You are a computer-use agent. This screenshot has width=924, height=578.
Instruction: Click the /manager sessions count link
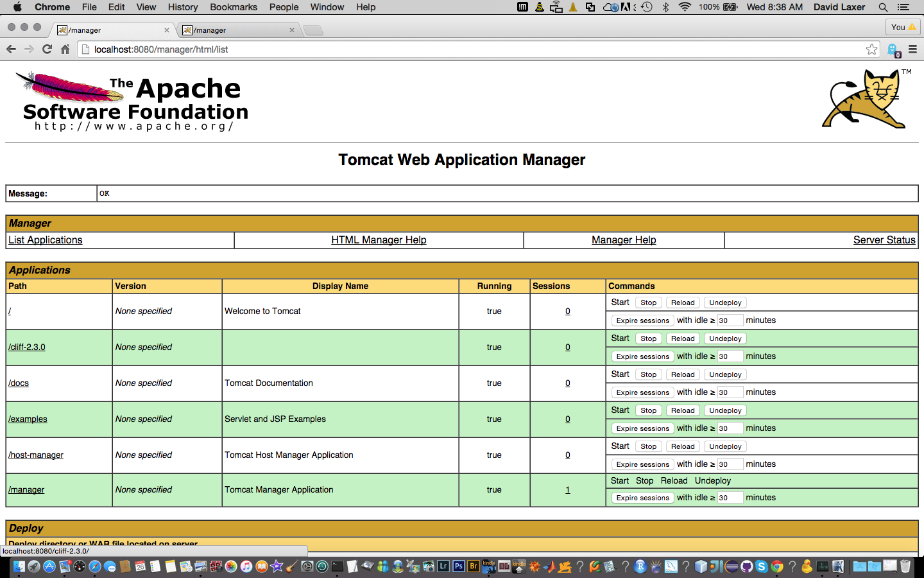point(568,489)
